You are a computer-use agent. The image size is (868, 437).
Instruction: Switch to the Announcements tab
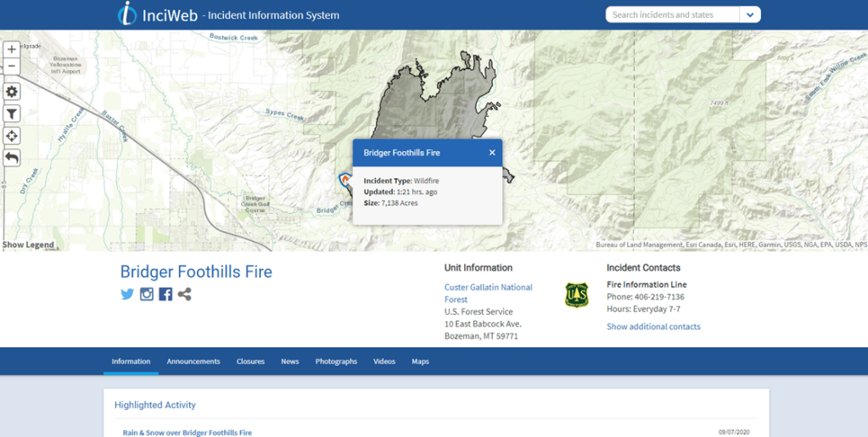(x=193, y=361)
